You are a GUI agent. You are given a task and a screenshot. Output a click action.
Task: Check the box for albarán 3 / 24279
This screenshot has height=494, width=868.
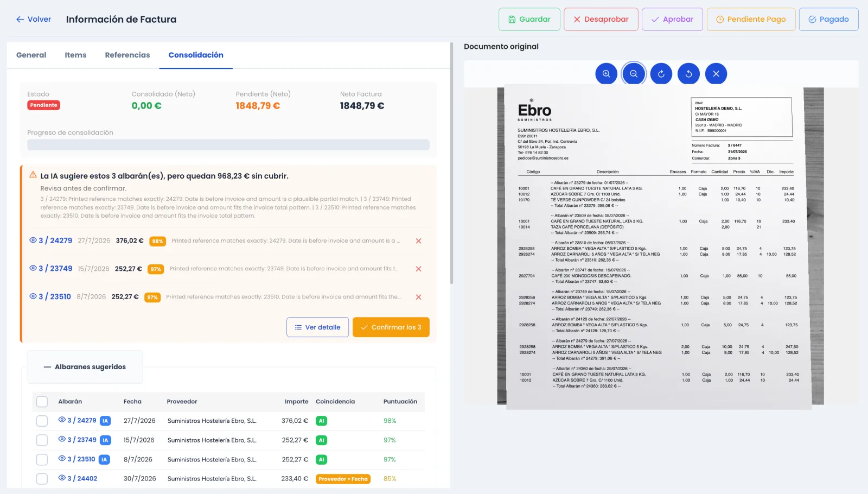coord(42,421)
